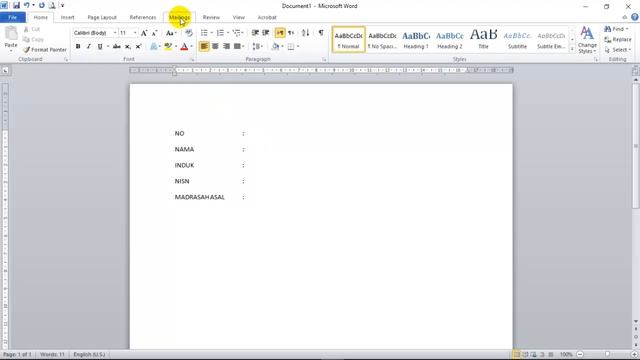Toggle Center alignment
640x360 pixels.
[x=215, y=47]
